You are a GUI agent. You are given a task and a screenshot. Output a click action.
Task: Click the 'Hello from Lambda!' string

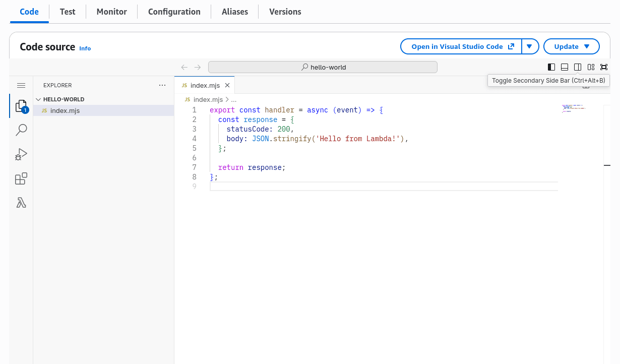coord(357,139)
